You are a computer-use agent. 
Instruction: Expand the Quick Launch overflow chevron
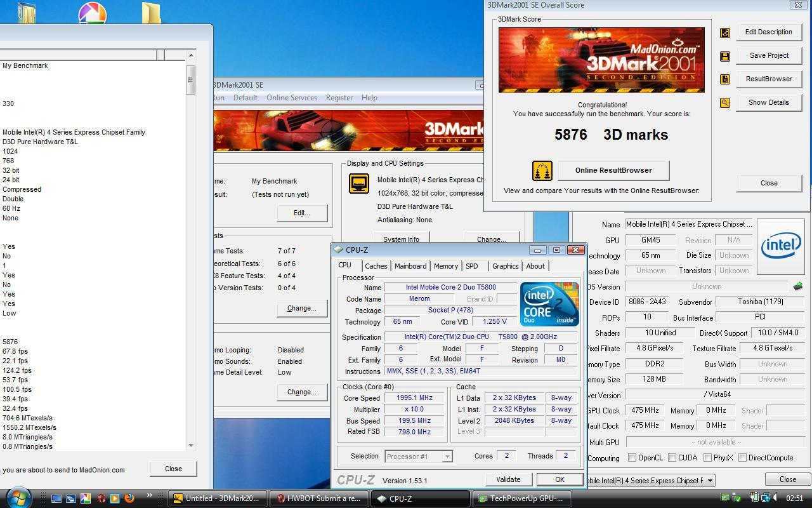150,496
